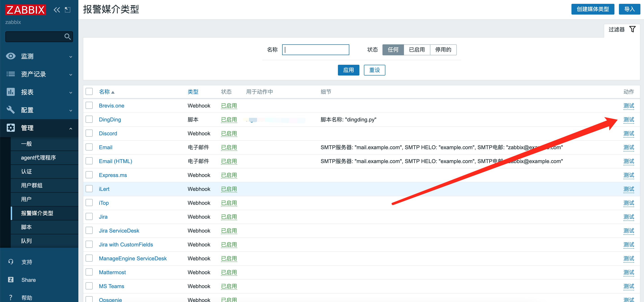Image resolution: width=644 pixels, height=302 pixels.
Task: Tick the checkbox for Brevis.one
Action: pos(89,105)
